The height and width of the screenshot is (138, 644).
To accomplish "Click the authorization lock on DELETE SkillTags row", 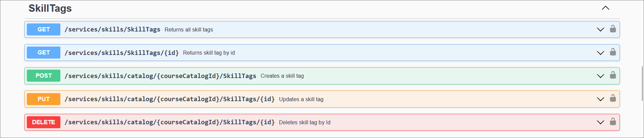I will click(x=613, y=122).
